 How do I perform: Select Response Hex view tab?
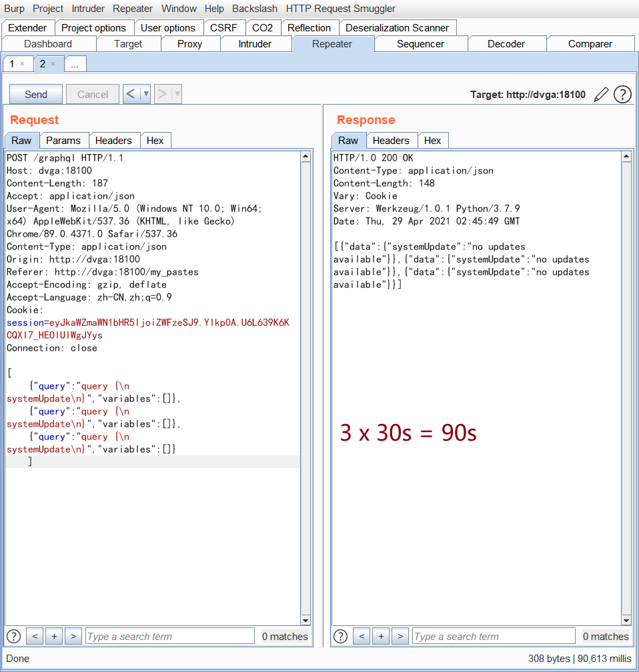click(433, 141)
